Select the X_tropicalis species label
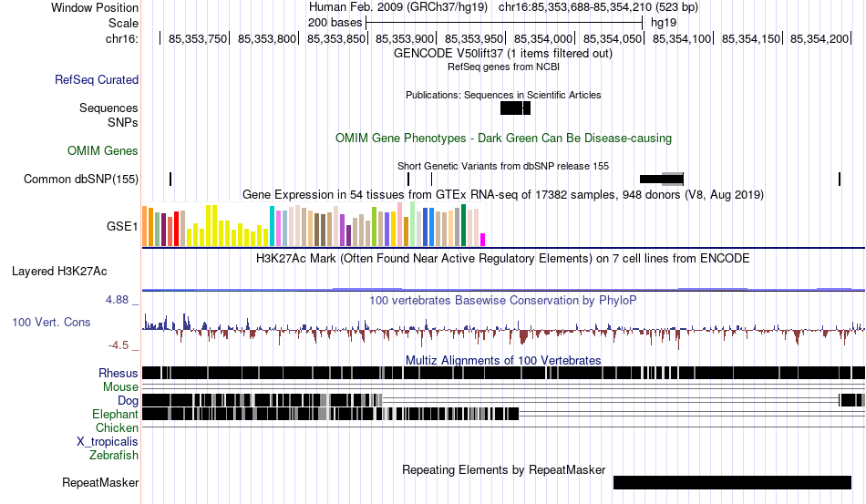Screen dimensions: 866x504 click(x=108, y=442)
